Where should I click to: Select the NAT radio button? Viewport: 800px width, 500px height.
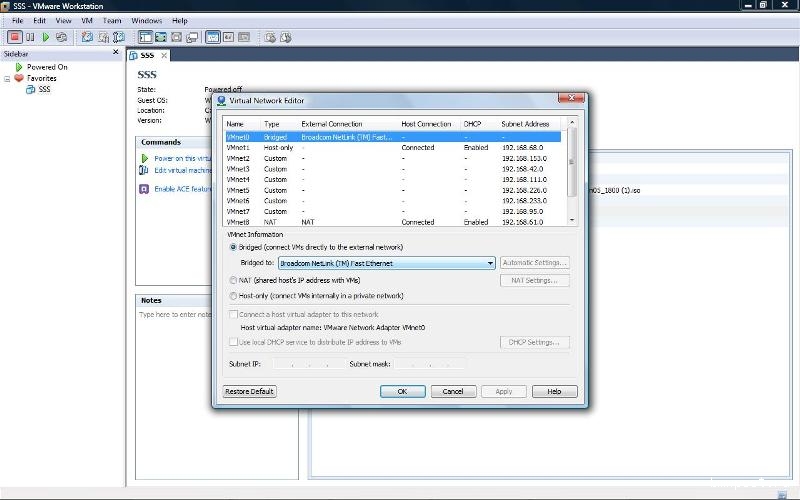(x=234, y=280)
